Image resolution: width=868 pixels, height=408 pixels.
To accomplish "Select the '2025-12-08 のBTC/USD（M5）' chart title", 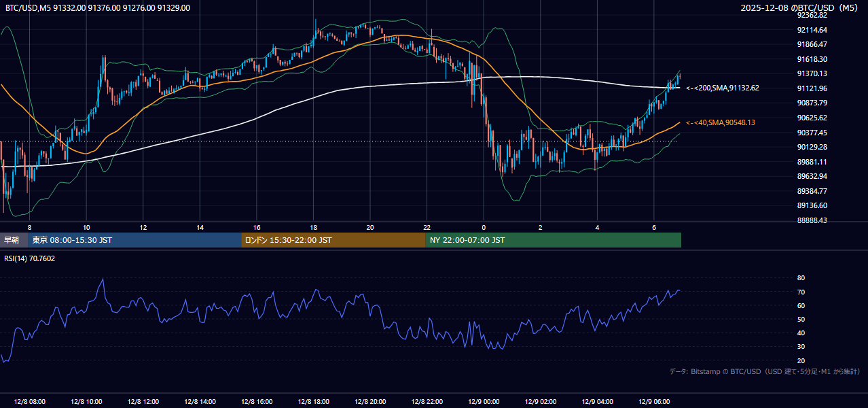I will click(799, 8).
